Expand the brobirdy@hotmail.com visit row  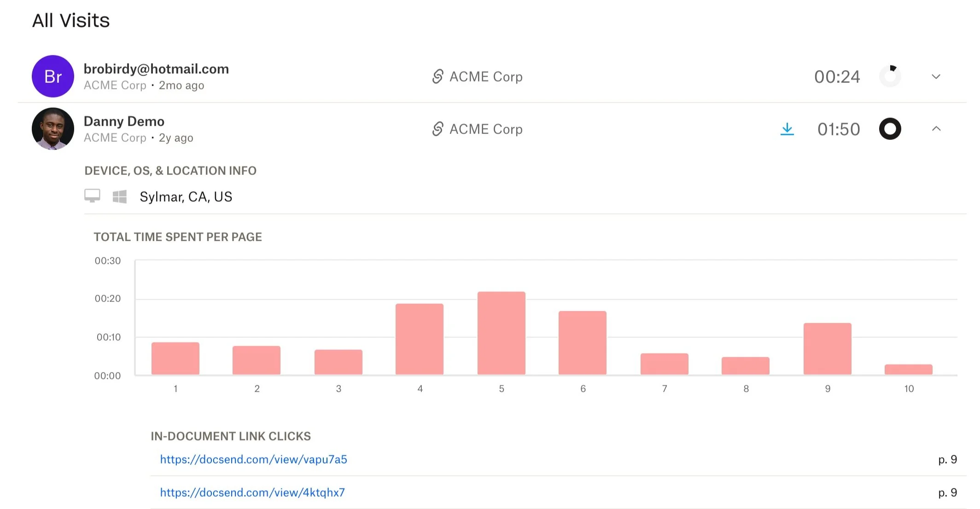click(x=936, y=76)
